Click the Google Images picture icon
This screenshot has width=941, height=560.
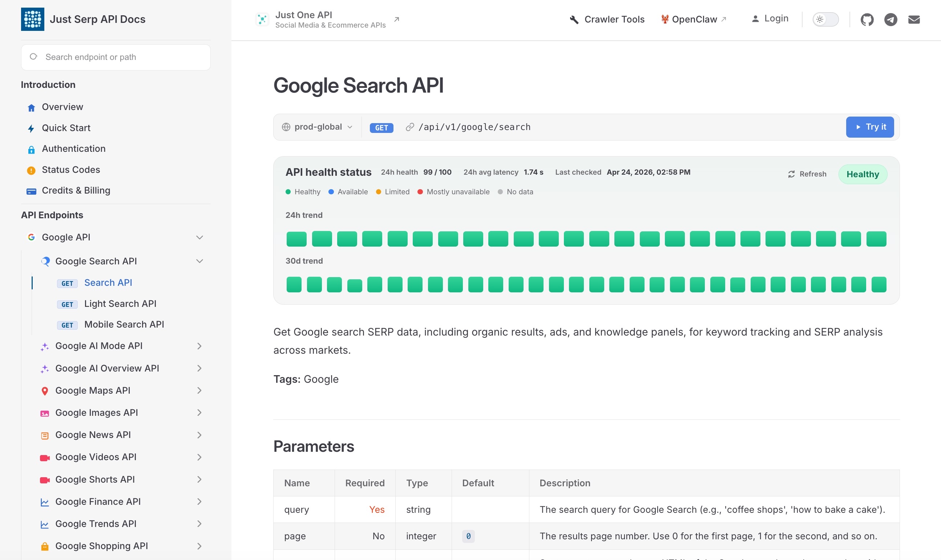(45, 414)
